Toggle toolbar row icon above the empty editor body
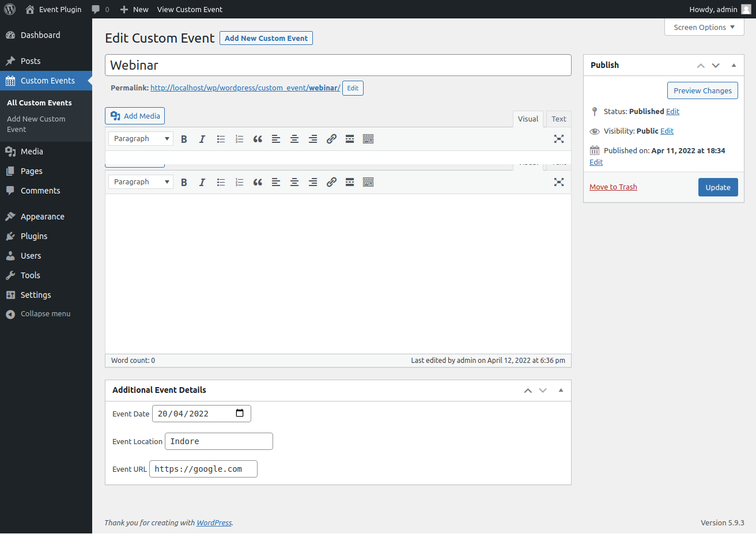 [368, 182]
